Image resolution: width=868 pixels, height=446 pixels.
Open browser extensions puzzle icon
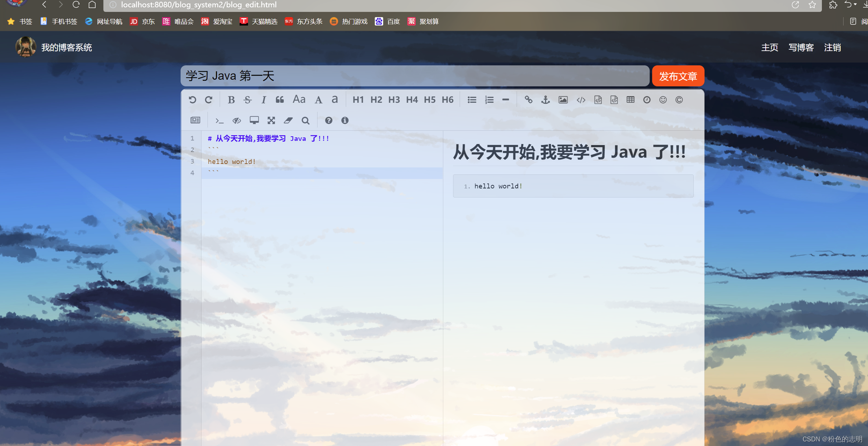pos(833,5)
